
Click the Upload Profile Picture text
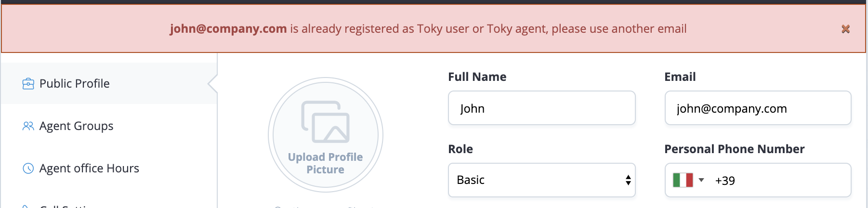pyautogui.click(x=326, y=163)
